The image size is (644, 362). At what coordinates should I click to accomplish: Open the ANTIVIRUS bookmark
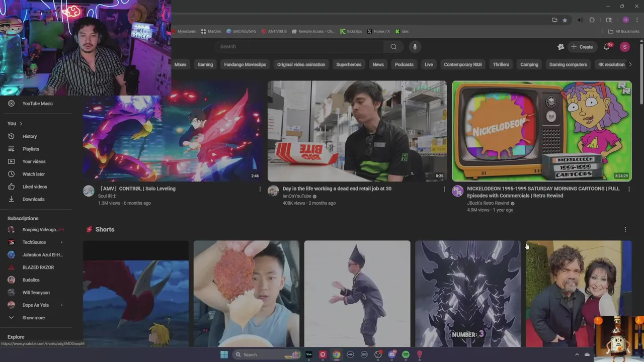pos(274,31)
